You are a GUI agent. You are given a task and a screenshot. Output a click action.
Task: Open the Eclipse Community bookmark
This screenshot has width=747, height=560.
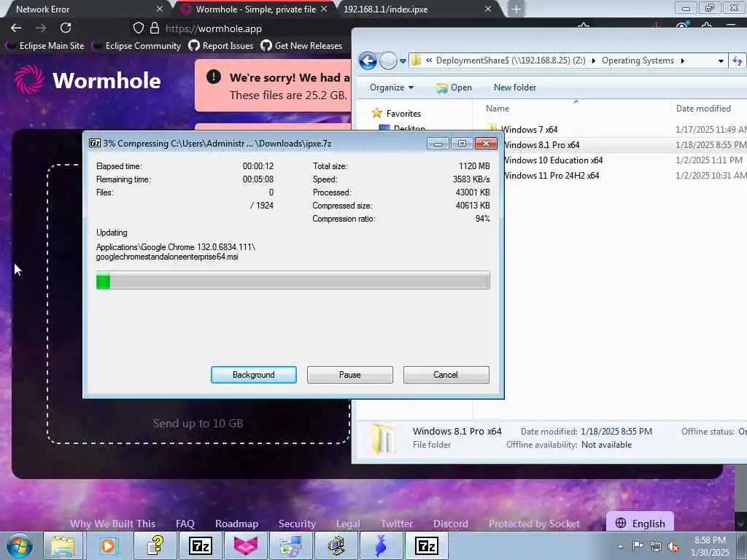[137, 46]
